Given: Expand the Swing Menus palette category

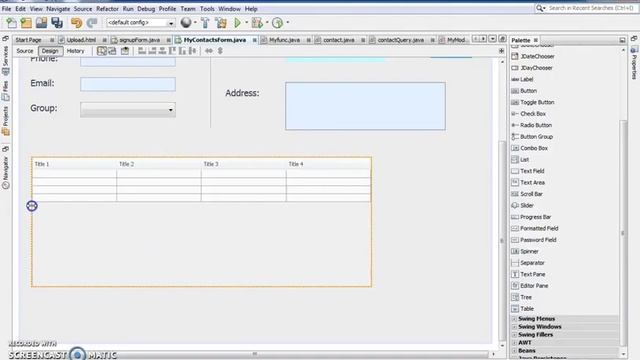Looking at the screenshot, I should (x=514, y=319).
